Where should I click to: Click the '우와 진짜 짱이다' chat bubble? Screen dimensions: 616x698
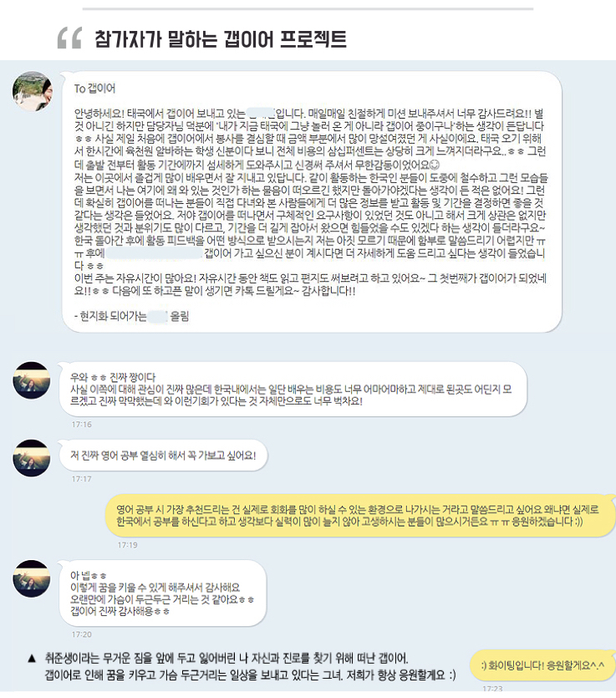[x=293, y=389]
